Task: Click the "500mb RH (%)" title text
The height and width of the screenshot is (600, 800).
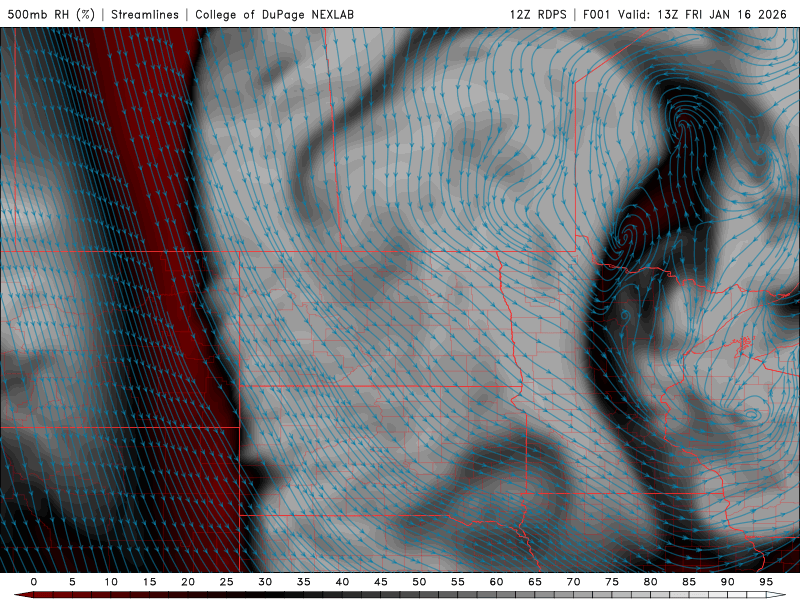Action: [51, 14]
